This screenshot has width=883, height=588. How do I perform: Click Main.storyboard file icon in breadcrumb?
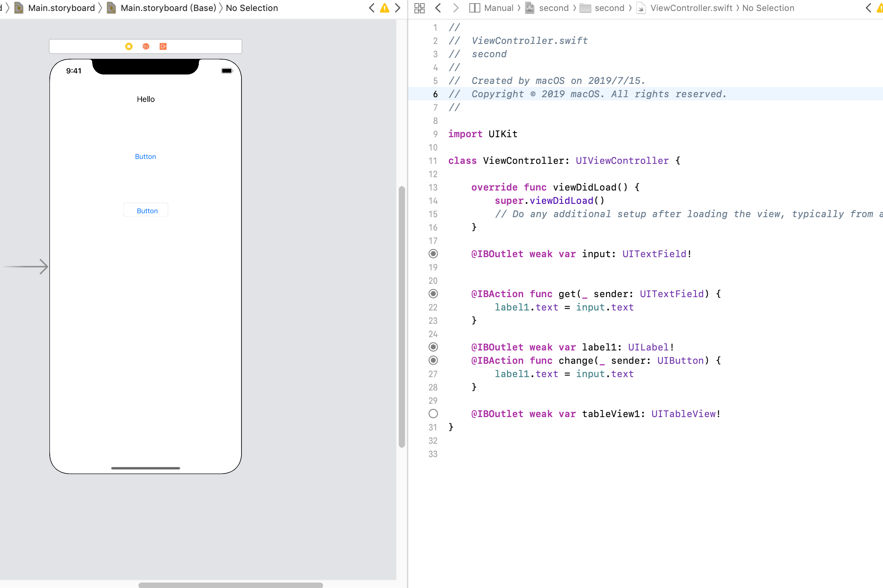point(18,8)
